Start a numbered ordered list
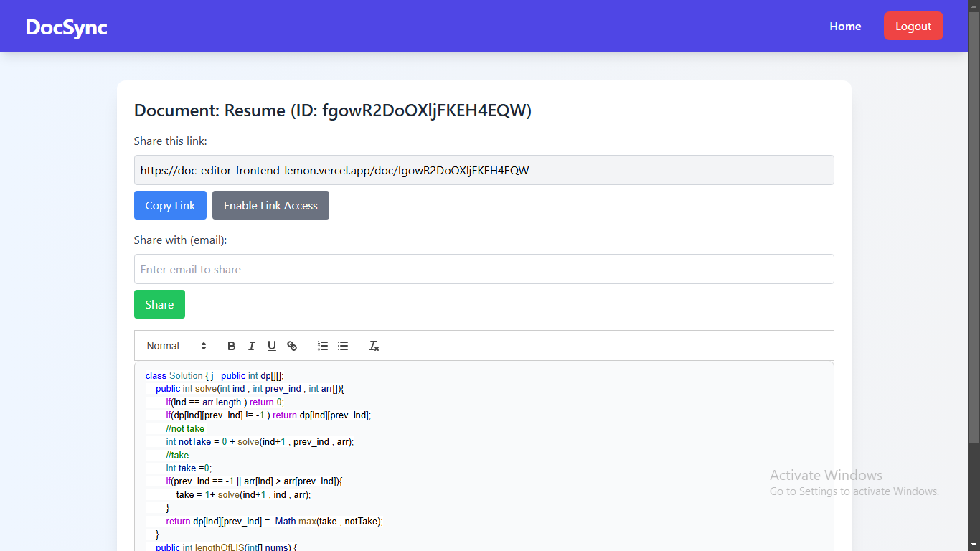The height and width of the screenshot is (551, 980). coord(323,346)
